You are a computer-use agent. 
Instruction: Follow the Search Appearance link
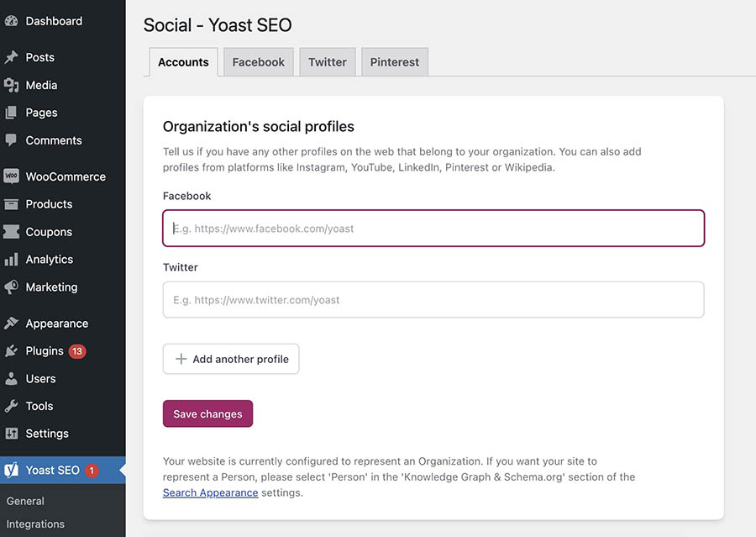click(x=210, y=492)
